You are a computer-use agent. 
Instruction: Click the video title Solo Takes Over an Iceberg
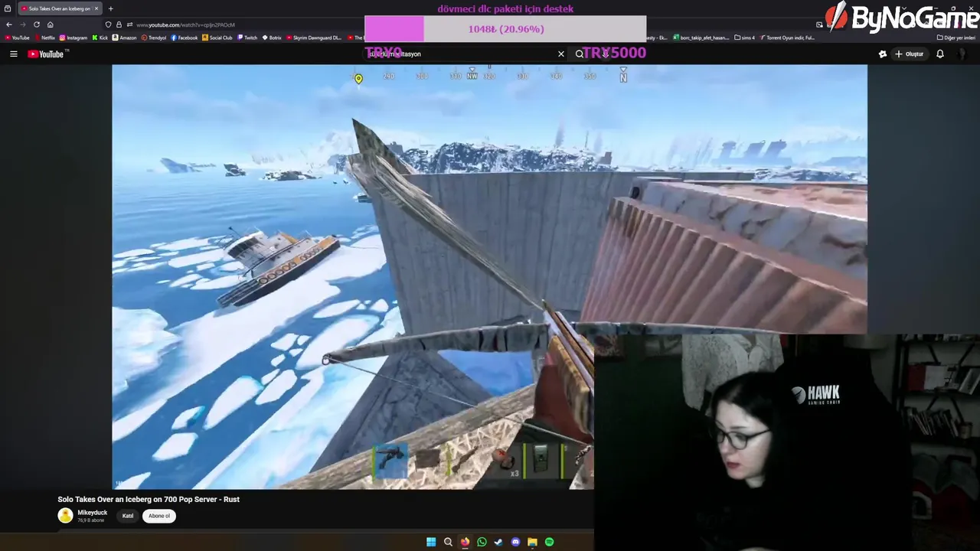[149, 499]
